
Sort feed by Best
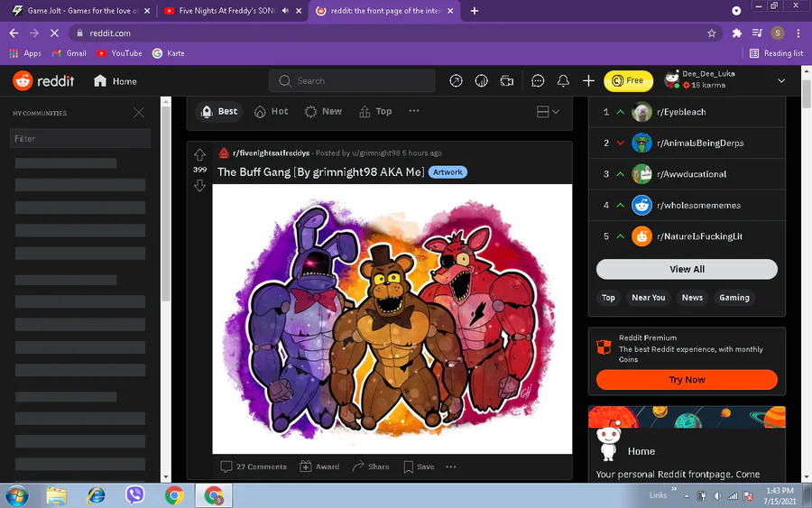(x=219, y=111)
